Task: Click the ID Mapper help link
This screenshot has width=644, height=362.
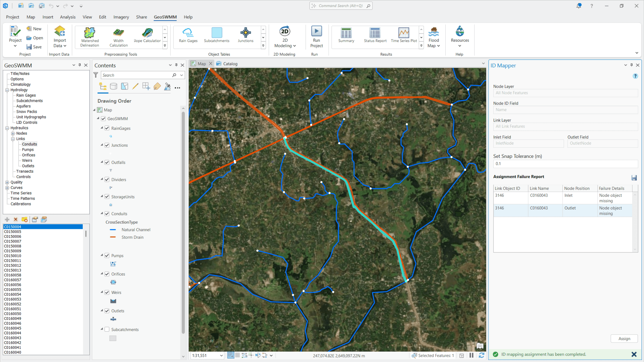Action: [635, 76]
